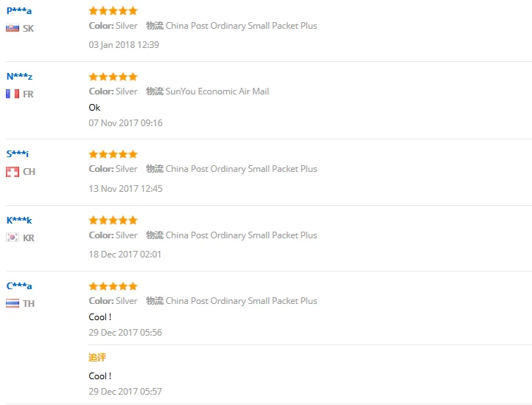This screenshot has height=405, width=532.
Task: Click the South Korea flag icon beside KR
Action: click(x=13, y=237)
